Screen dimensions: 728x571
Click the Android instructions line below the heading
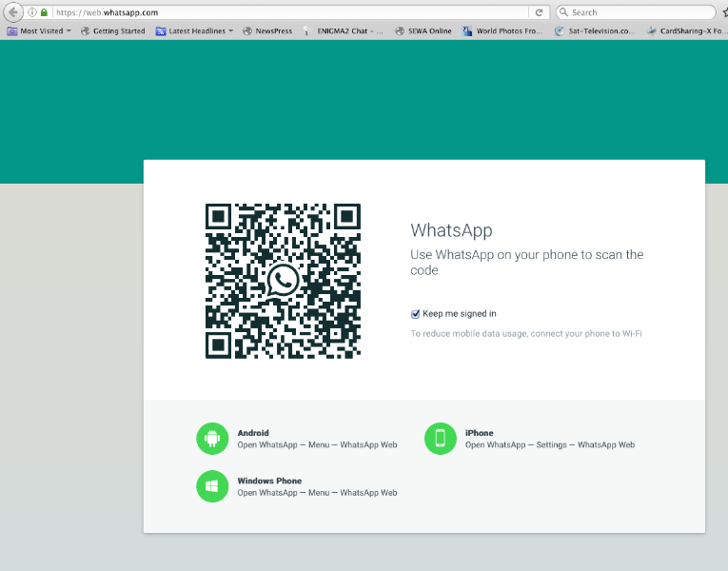[x=317, y=444]
